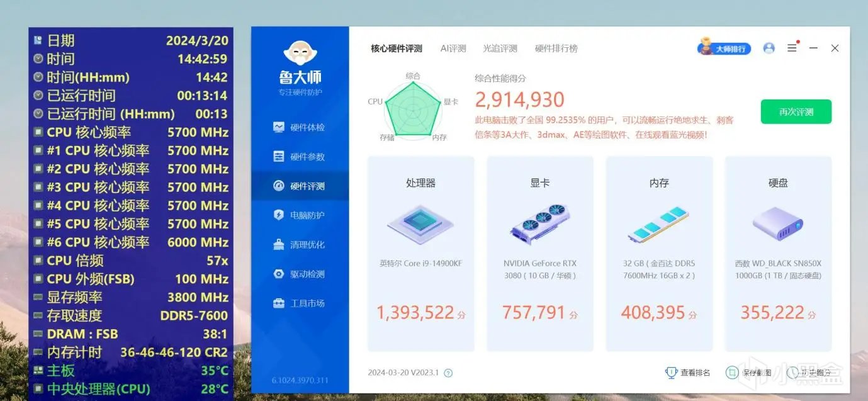The height and width of the screenshot is (401, 868).
Task: Click #6 CPU 核心频率 6000 MHz row
Action: [131, 242]
